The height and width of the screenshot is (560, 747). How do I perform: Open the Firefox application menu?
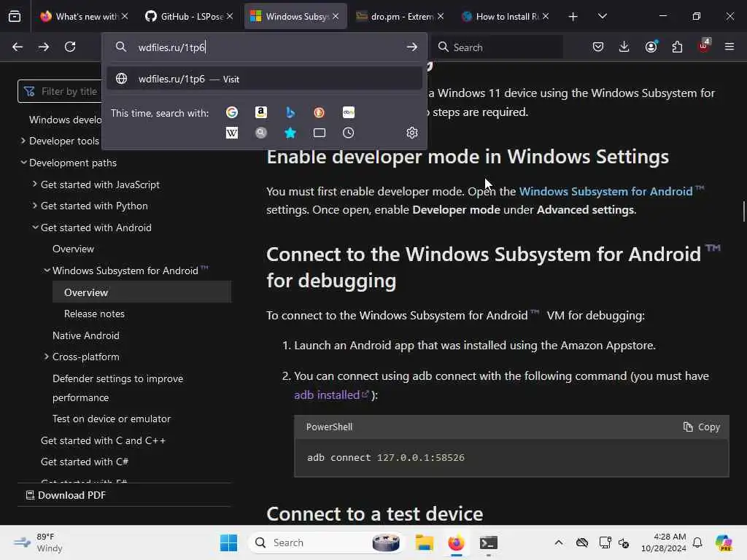coord(729,47)
